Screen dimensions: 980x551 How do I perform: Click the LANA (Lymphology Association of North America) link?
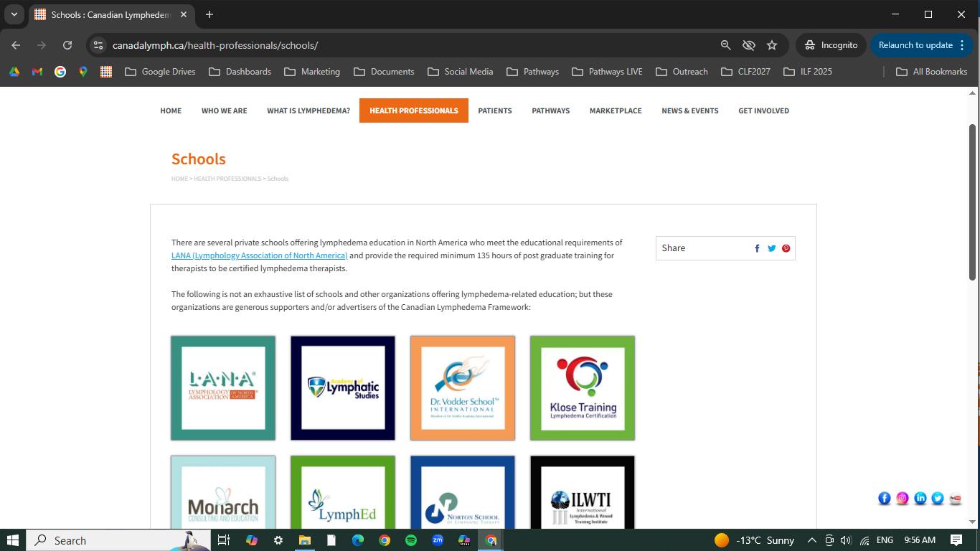coord(259,255)
